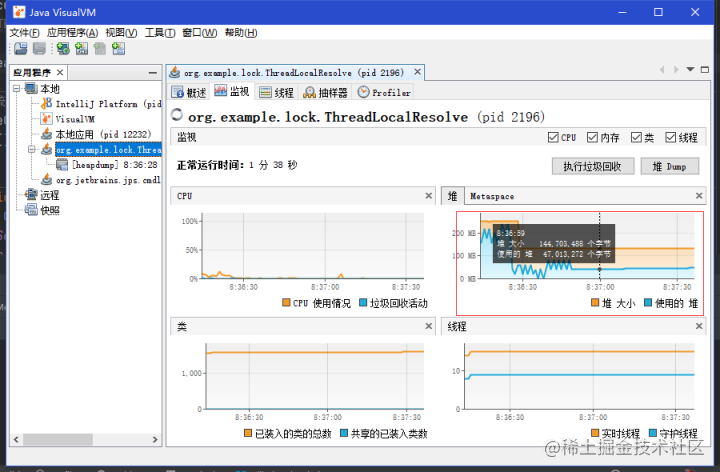Switch to the Threads (线程) tab
Viewport: 720px width, 472px height.
point(276,92)
